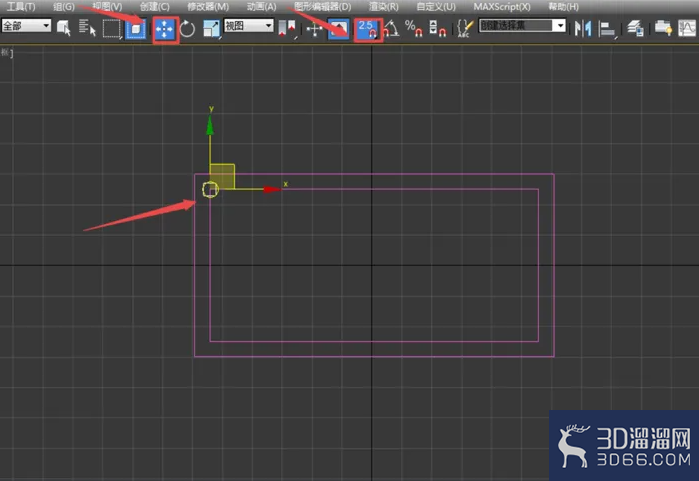Toggle the Graphite Modeling ribbon icon
The width and height of the screenshot is (699, 481).
point(663,28)
